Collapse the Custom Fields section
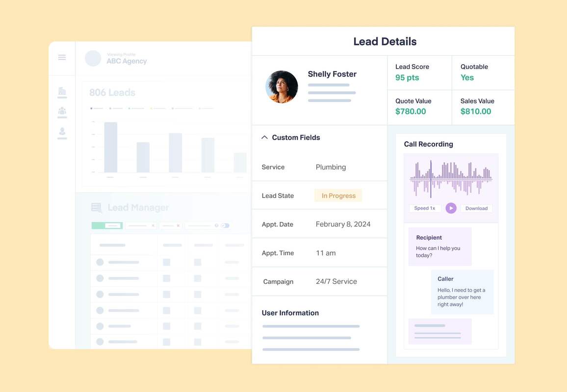 click(264, 137)
